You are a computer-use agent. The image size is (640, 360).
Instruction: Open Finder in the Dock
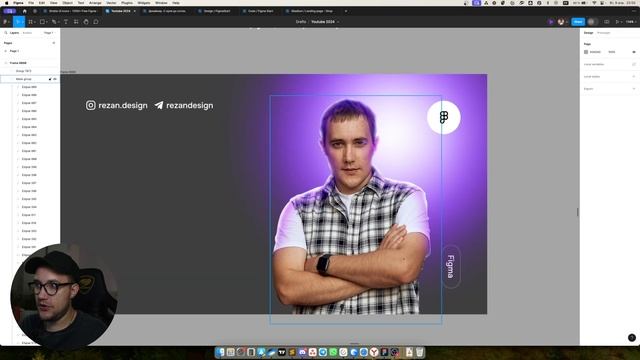click(220, 352)
